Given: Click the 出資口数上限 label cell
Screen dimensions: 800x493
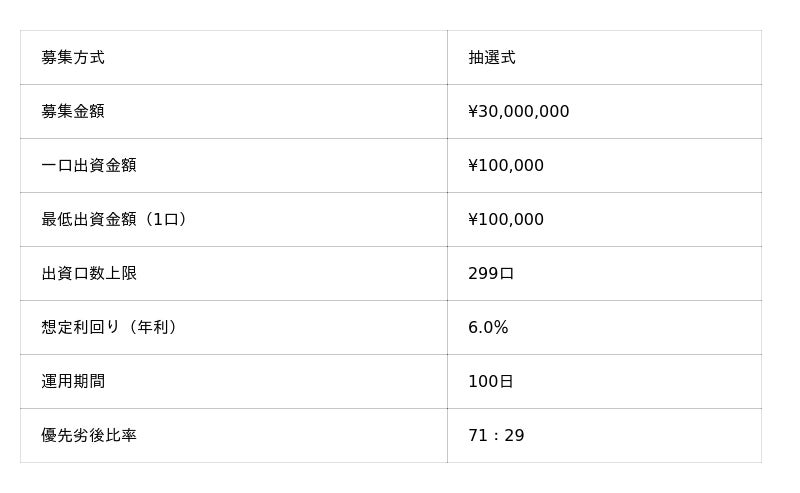Looking at the screenshot, I should [89, 274].
